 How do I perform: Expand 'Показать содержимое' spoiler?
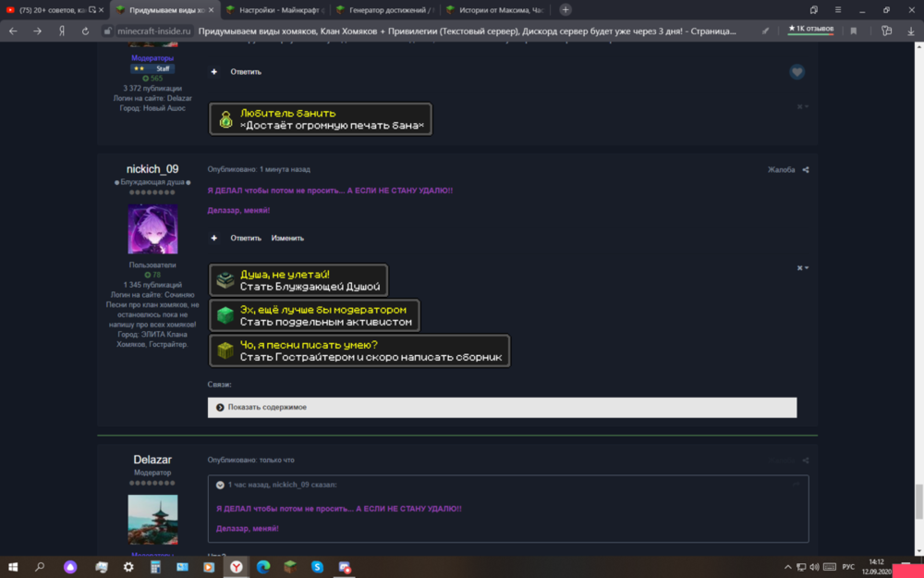pyautogui.click(x=502, y=408)
